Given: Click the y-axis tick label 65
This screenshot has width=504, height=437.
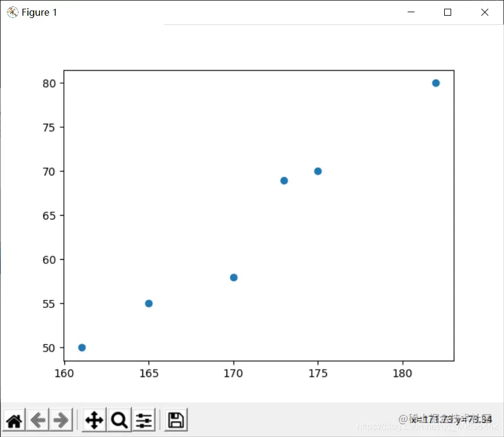Looking at the screenshot, I should (49, 216).
